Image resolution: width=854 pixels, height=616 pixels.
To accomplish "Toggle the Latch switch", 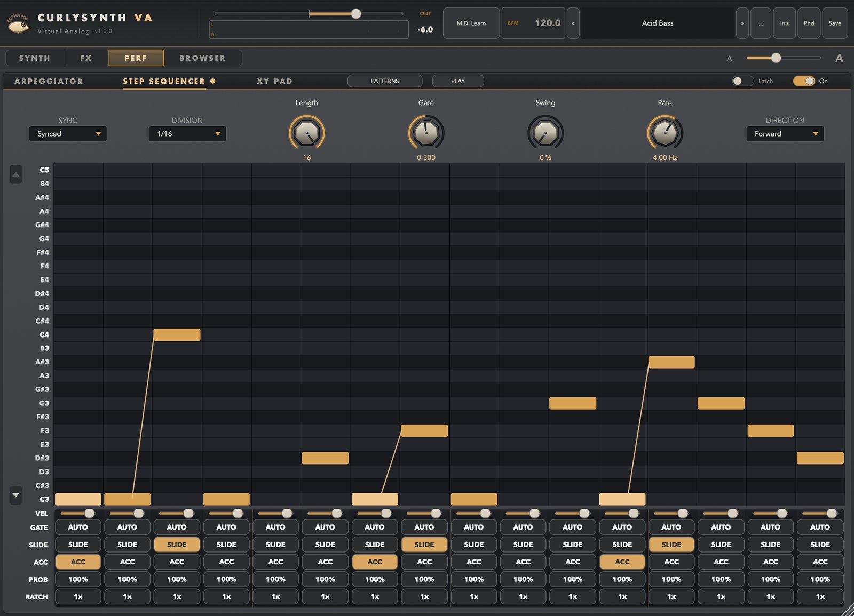I will tap(742, 81).
